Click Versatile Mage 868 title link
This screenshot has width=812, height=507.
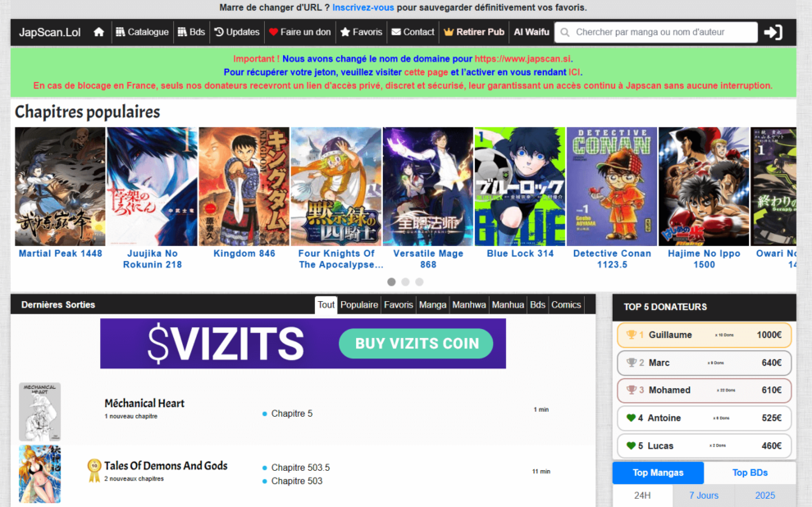[428, 259]
